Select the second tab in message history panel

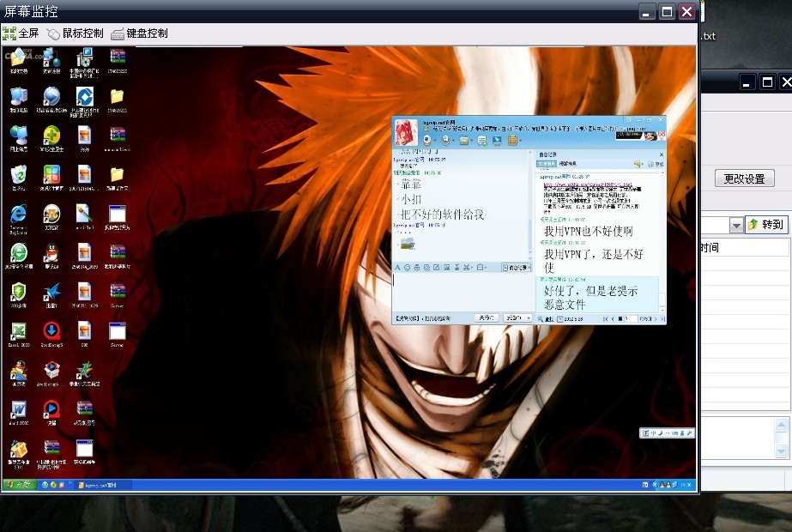[x=568, y=164]
